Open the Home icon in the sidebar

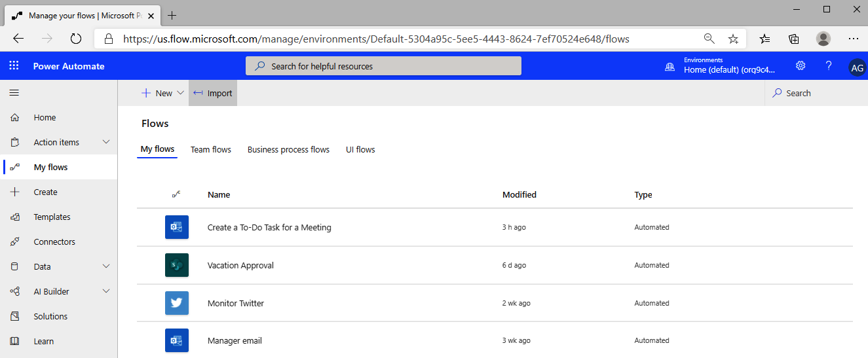pyautogui.click(x=14, y=118)
